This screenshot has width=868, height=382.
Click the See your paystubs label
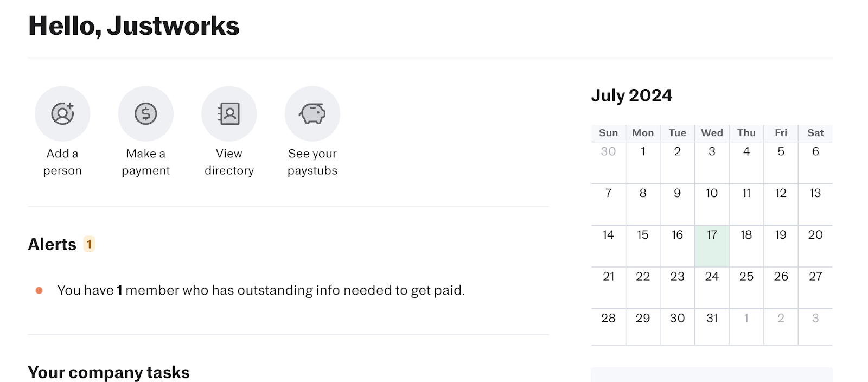coord(312,162)
